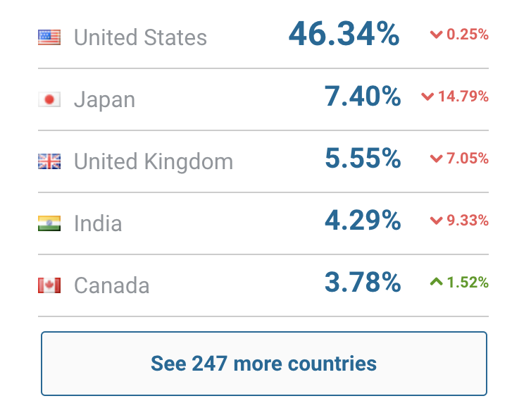Click the red down arrow beside 9.33%
531x420 pixels.
click(x=436, y=221)
